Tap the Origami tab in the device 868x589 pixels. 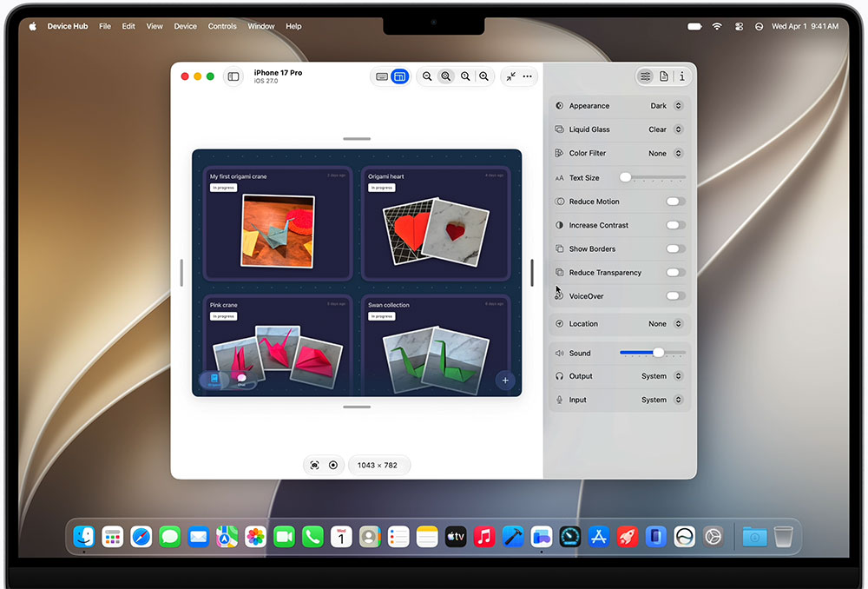coord(214,381)
